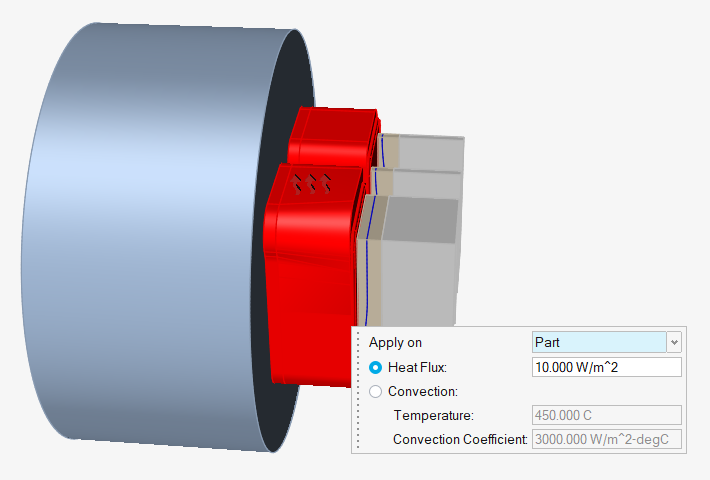Click the Convection Coefficient value field
Viewport: 710px width, 480px height.
click(606, 439)
